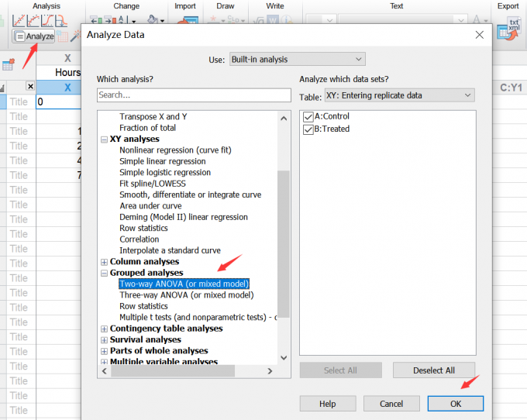Open the paint bucket dropdown arrow
The width and height of the screenshot is (527, 420).
(x=162, y=21)
